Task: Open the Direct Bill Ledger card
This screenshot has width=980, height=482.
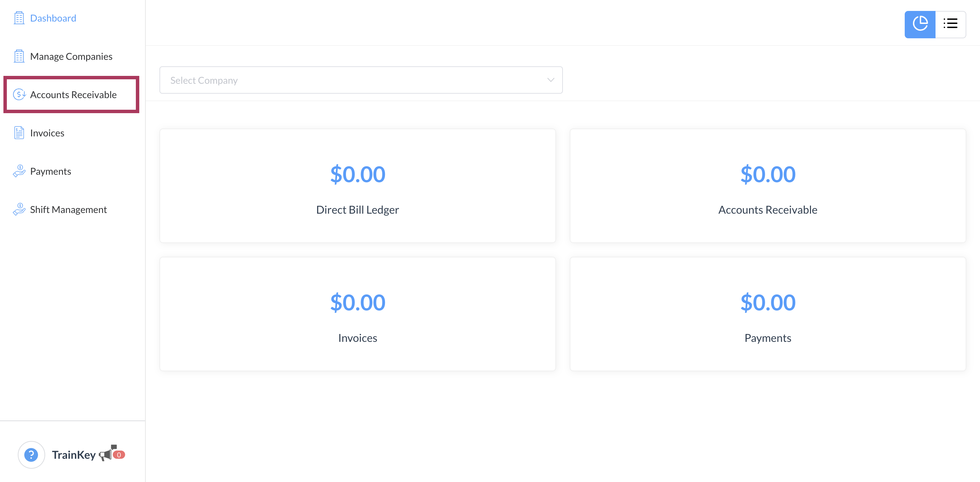Action: point(357,186)
